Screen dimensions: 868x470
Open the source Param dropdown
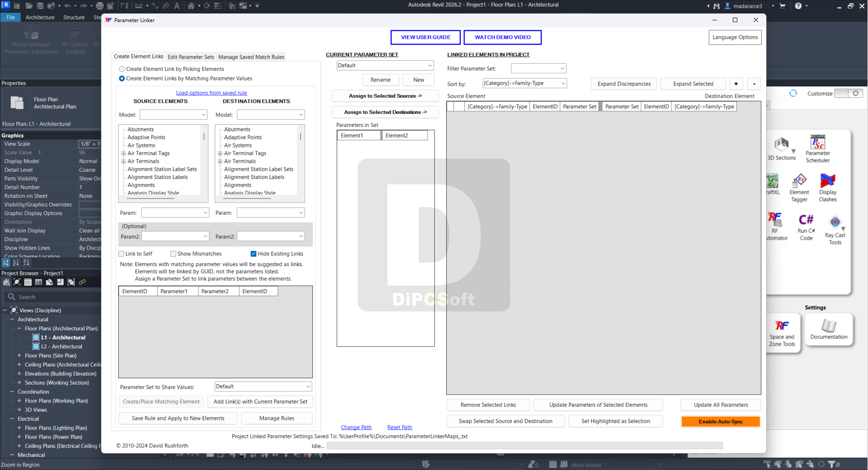(x=175, y=213)
